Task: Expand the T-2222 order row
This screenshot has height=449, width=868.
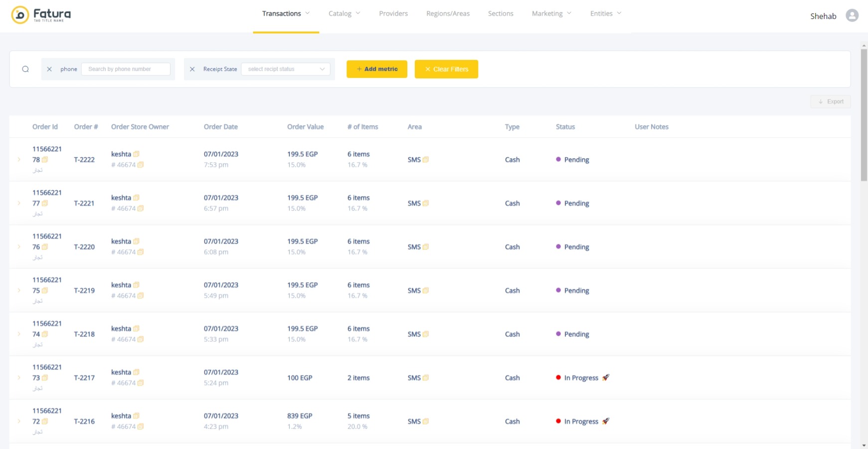Action: (19, 160)
